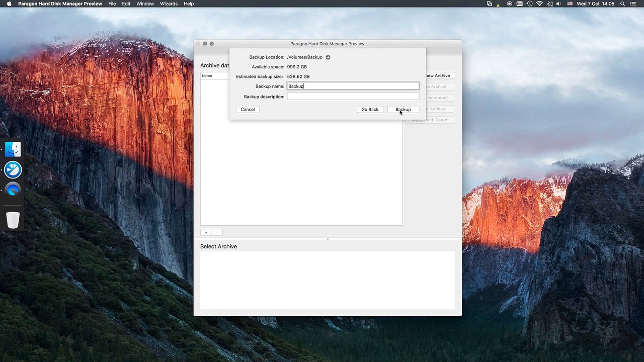Open the Edit menu
Image resolution: width=644 pixels, height=362 pixels.
pyautogui.click(x=126, y=4)
